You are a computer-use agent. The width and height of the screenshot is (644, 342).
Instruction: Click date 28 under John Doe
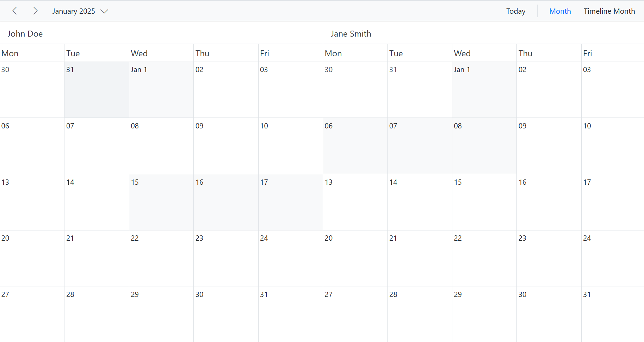[x=70, y=294]
